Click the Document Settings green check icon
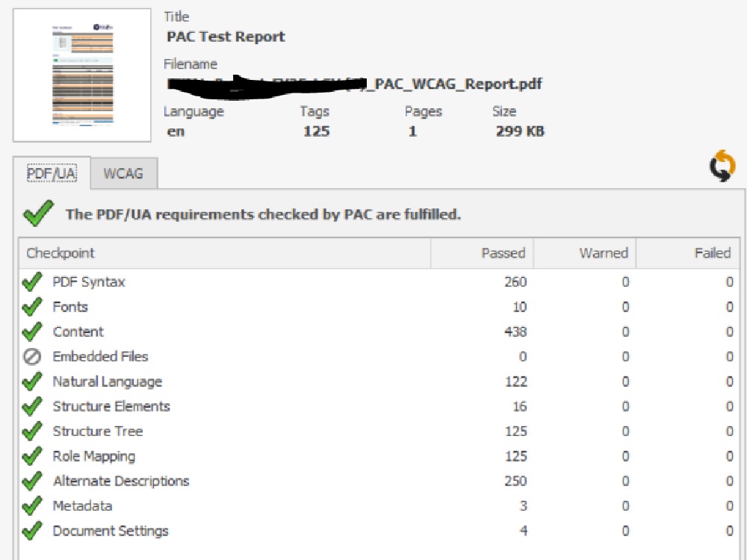Viewport: 747px width, 560px height. click(x=32, y=530)
